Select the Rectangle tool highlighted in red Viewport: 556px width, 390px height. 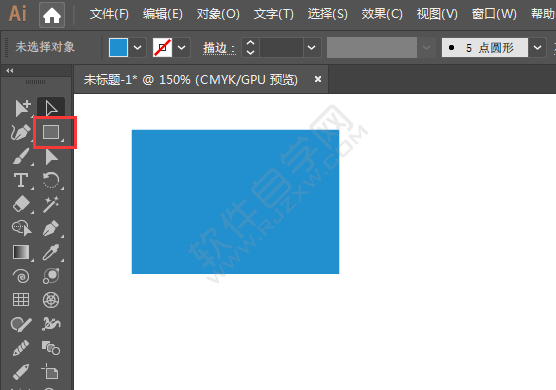coord(51,132)
